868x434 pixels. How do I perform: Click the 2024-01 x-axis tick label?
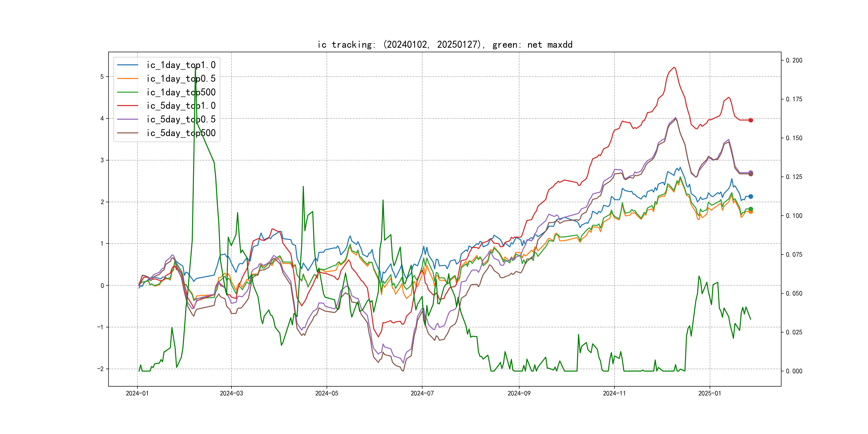pos(137,393)
